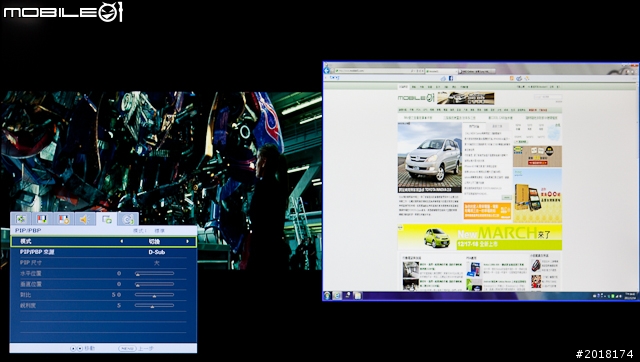This screenshot has width=640, height=362.
Task: Adjust the 對比 slider
Action: click(155, 295)
